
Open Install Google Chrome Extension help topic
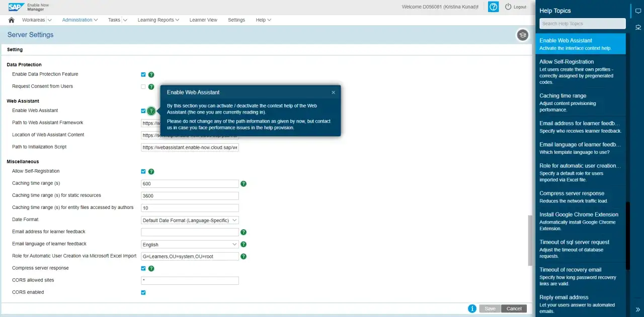581,221
